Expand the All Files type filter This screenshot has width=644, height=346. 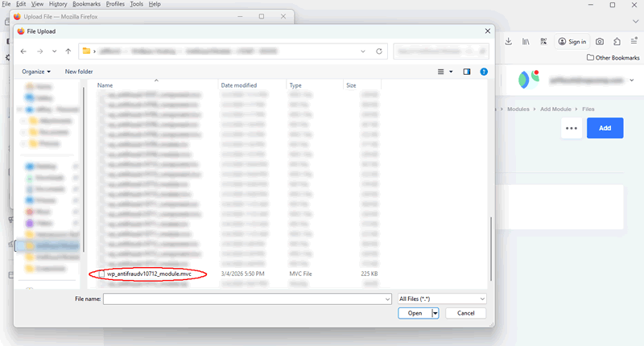point(442,299)
